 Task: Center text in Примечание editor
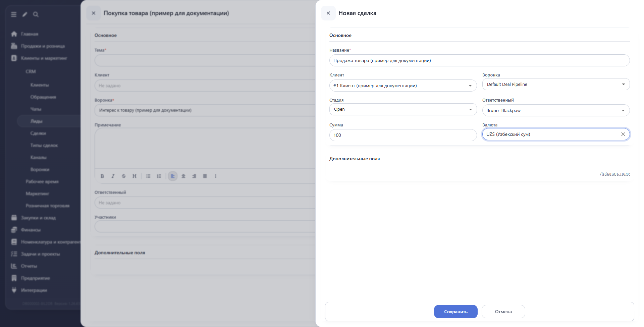pos(183,176)
